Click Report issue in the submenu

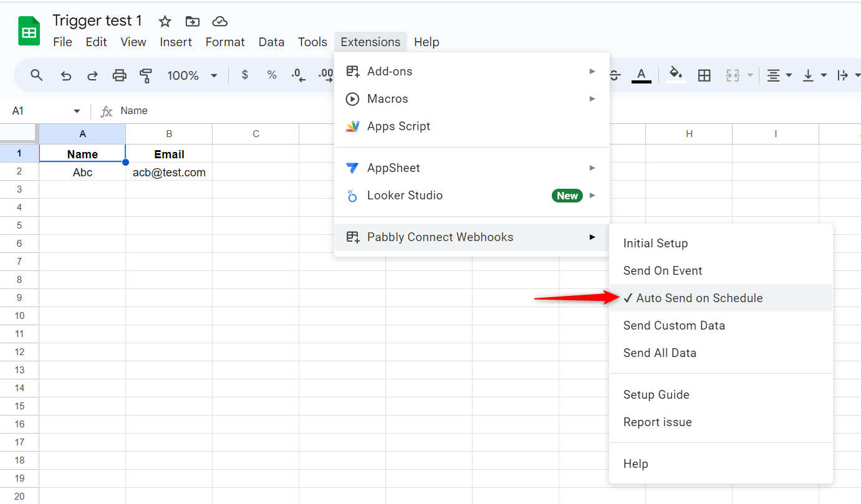click(721, 422)
